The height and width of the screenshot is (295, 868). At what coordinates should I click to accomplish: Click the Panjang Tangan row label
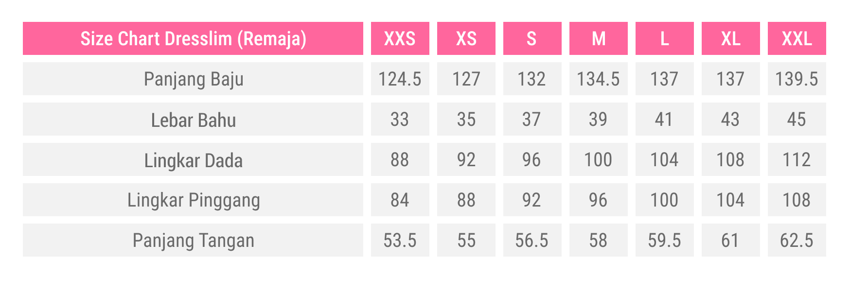pos(193,240)
